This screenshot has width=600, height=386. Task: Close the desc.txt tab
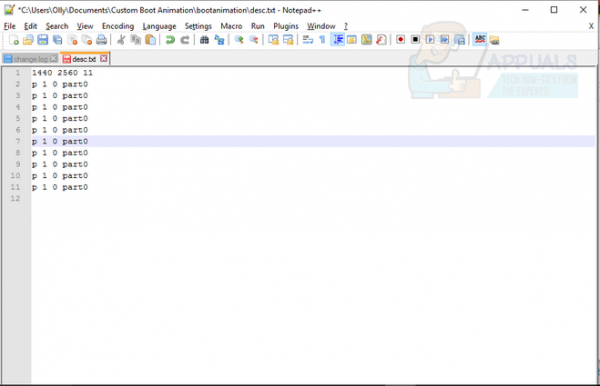(x=104, y=59)
